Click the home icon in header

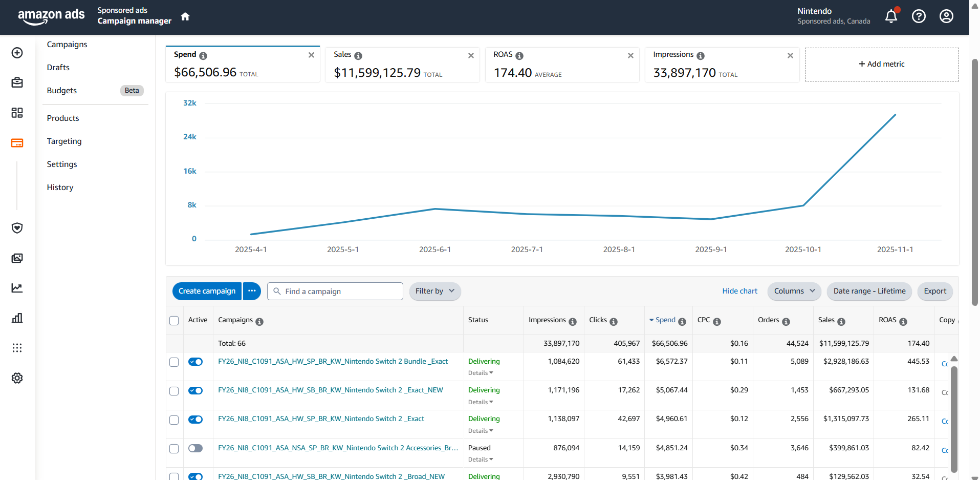coord(185,16)
